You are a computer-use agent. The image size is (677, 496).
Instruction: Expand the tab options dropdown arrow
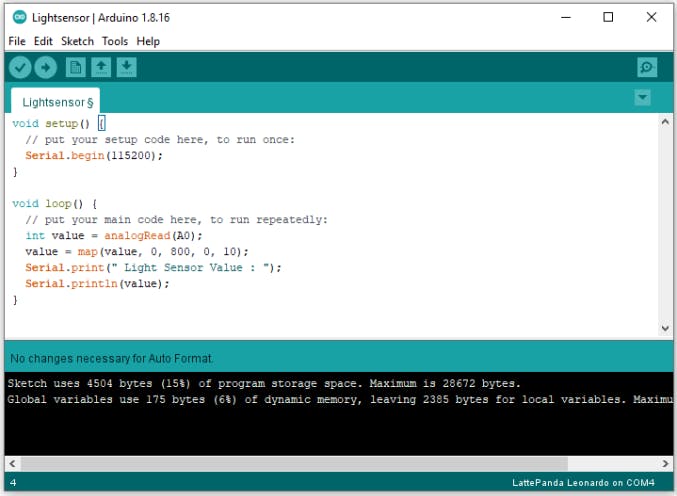point(642,98)
